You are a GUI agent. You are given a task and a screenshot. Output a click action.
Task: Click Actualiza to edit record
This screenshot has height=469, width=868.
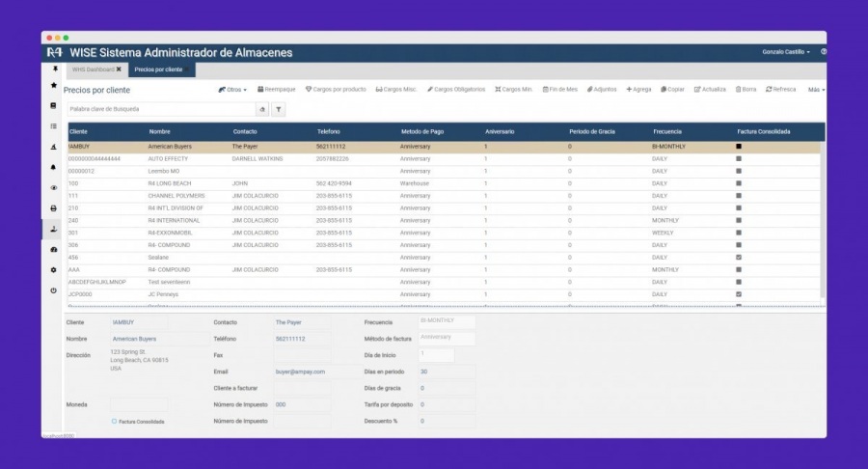click(710, 89)
